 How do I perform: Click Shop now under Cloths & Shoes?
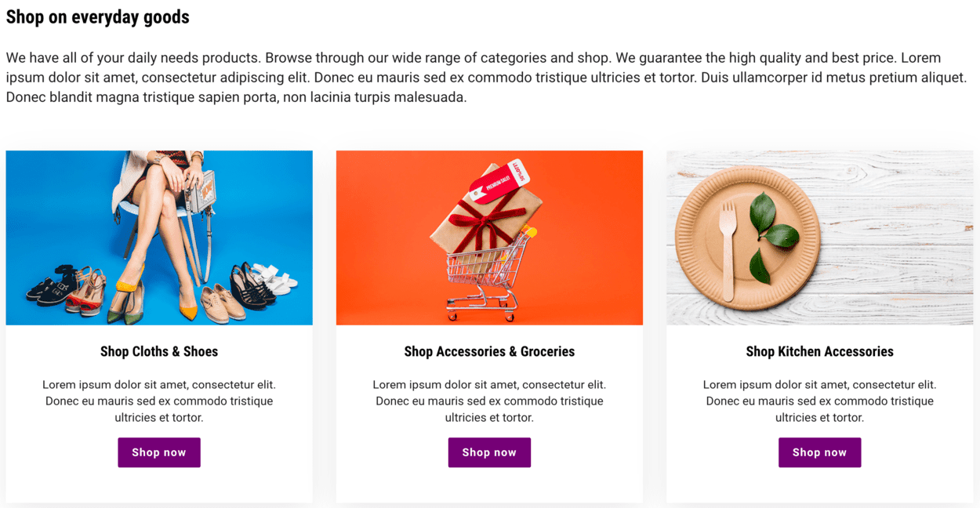tap(159, 452)
